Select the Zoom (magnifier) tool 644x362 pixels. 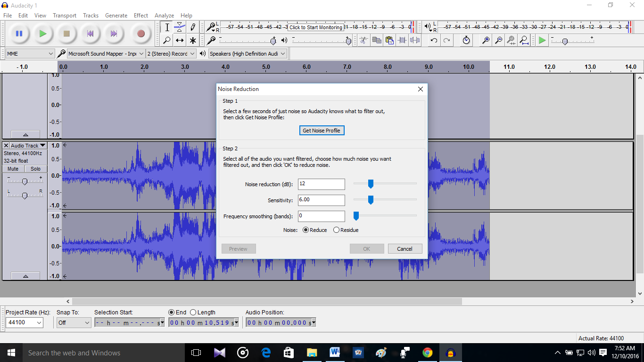(x=167, y=40)
